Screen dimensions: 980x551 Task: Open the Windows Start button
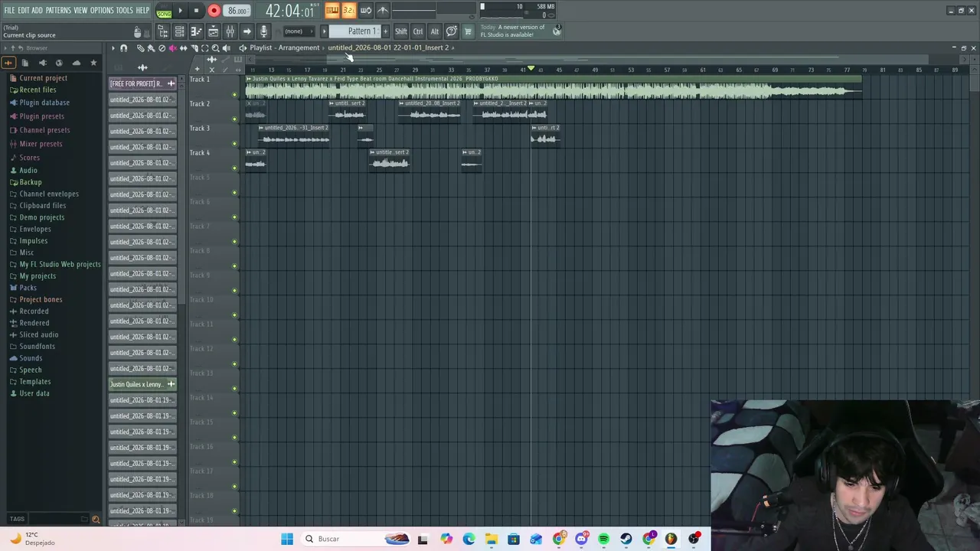click(287, 539)
